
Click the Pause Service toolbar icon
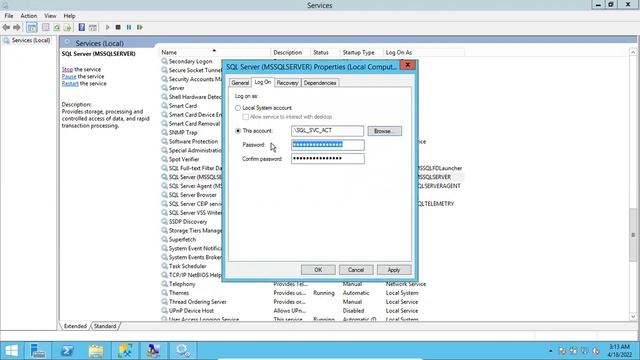coord(129,27)
